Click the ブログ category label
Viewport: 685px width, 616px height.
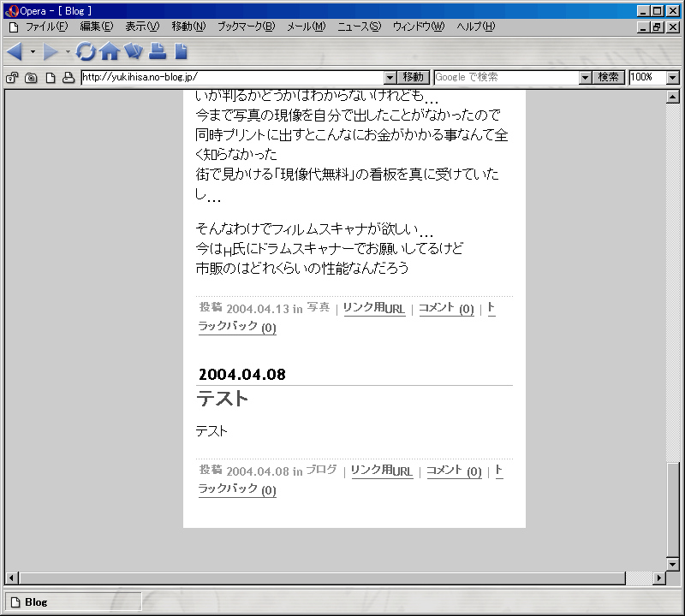point(322,470)
